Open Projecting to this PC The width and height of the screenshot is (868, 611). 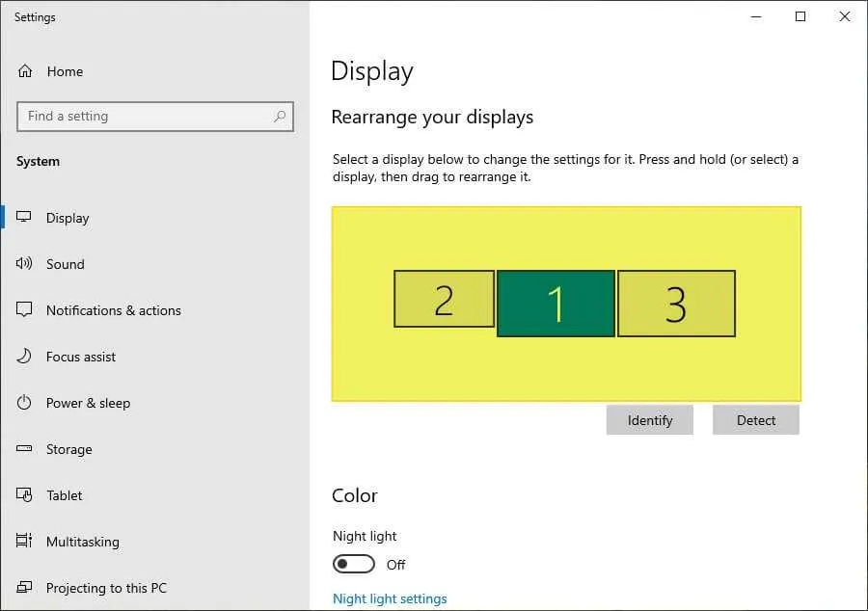(x=106, y=588)
